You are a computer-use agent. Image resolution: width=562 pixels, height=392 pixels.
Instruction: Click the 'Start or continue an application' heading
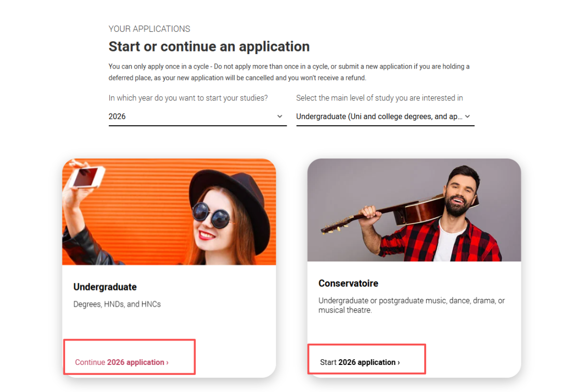click(x=209, y=47)
